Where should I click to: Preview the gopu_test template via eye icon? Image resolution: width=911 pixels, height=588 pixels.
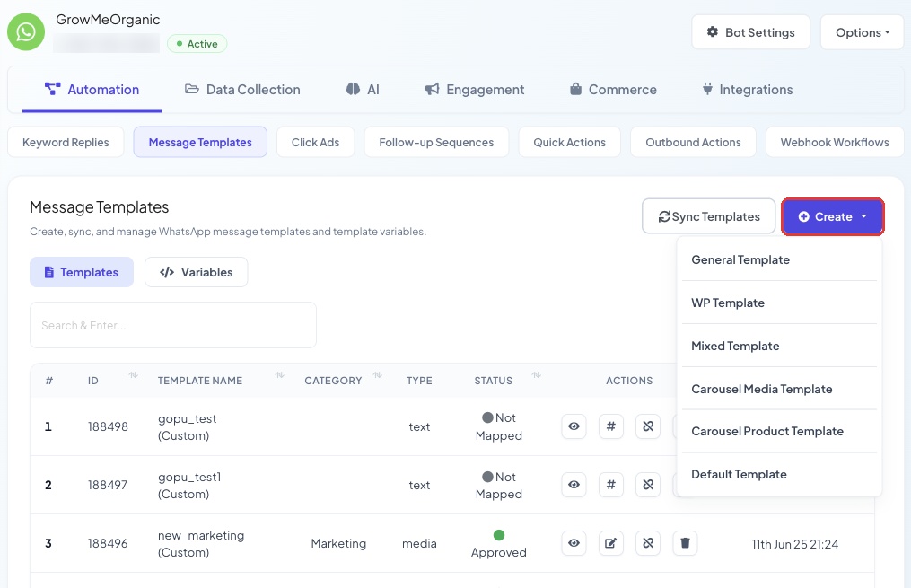(574, 426)
